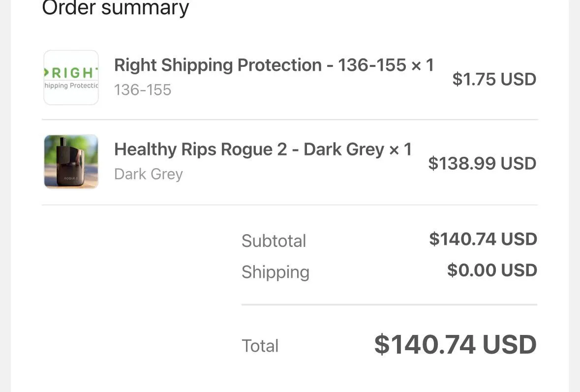The width and height of the screenshot is (580, 392).
Task: Click the divider line between the two items
Action: [x=290, y=120]
